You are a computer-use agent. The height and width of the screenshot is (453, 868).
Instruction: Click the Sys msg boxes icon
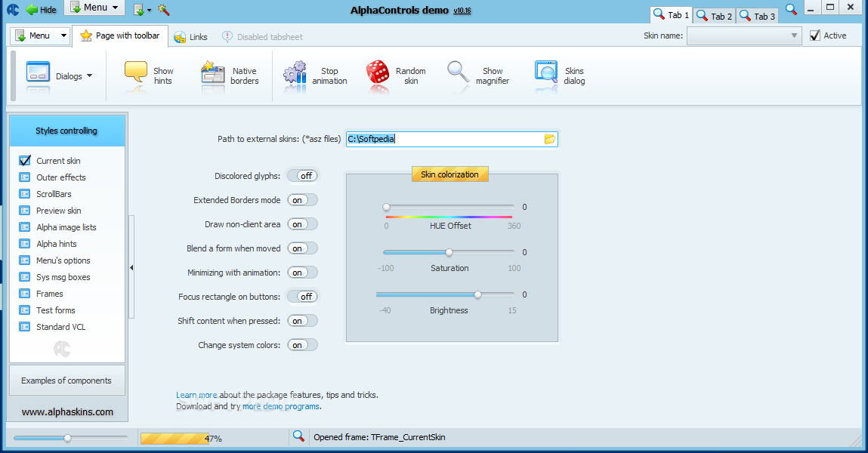(x=25, y=277)
